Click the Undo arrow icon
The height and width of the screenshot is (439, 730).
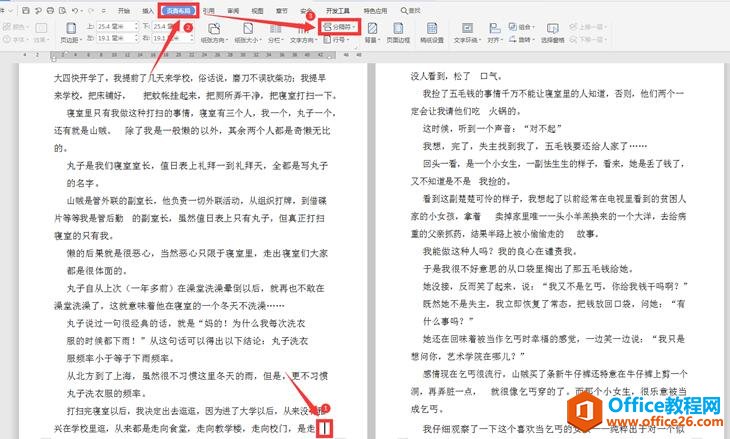click(75, 10)
